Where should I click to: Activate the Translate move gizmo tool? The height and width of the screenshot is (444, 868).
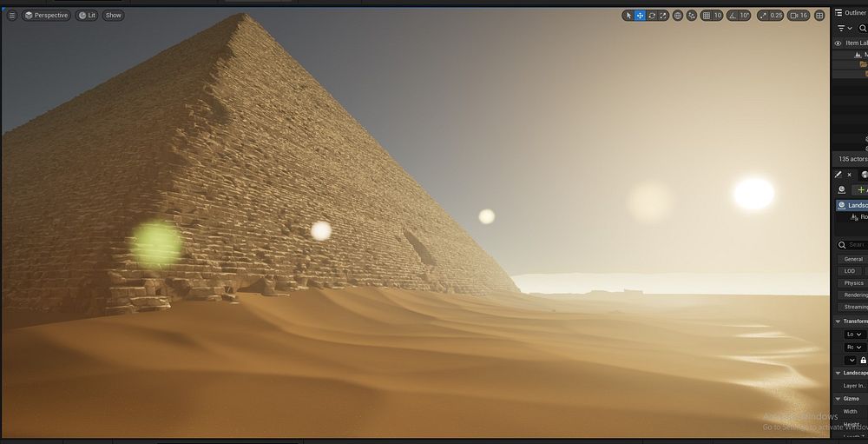coord(640,16)
